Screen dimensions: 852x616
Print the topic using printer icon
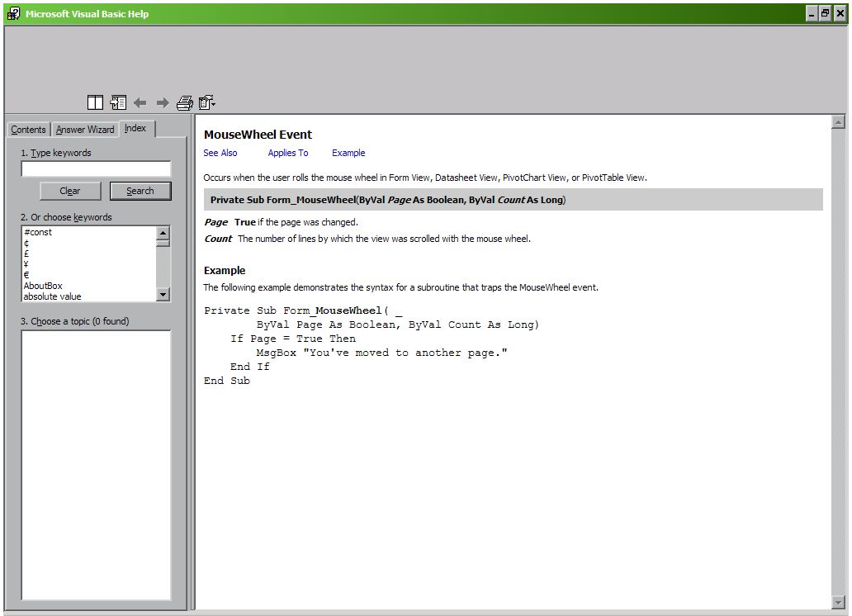coord(185,102)
